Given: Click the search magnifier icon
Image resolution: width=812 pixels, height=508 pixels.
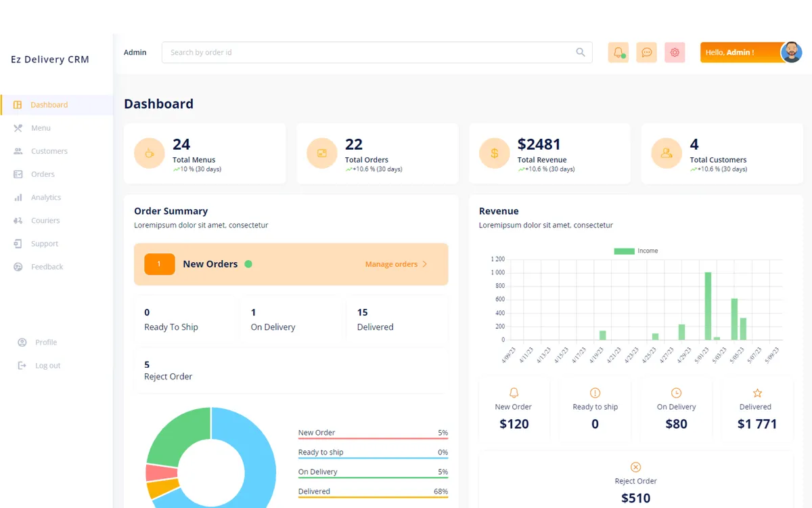Looking at the screenshot, I should pos(581,52).
